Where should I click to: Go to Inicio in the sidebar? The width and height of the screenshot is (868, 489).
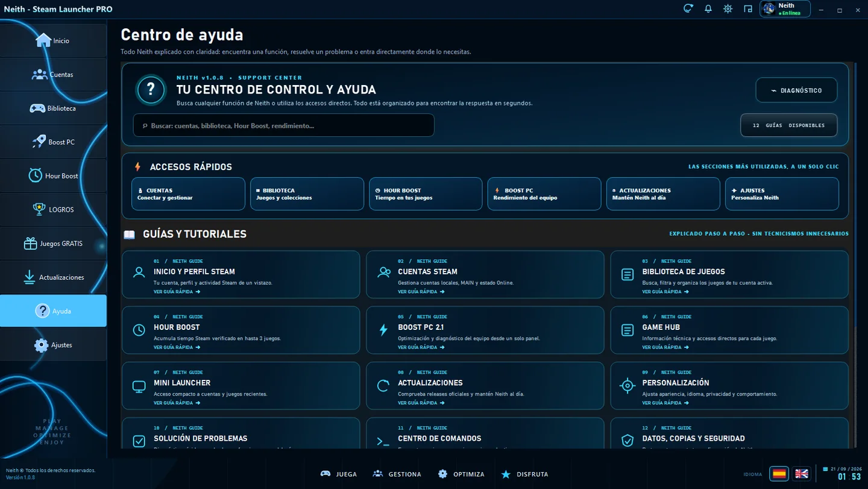point(54,40)
